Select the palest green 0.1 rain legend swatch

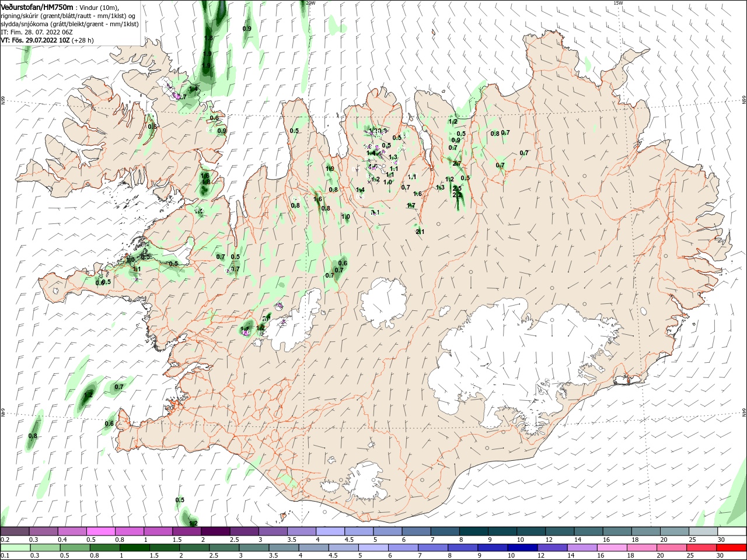click(x=15, y=548)
